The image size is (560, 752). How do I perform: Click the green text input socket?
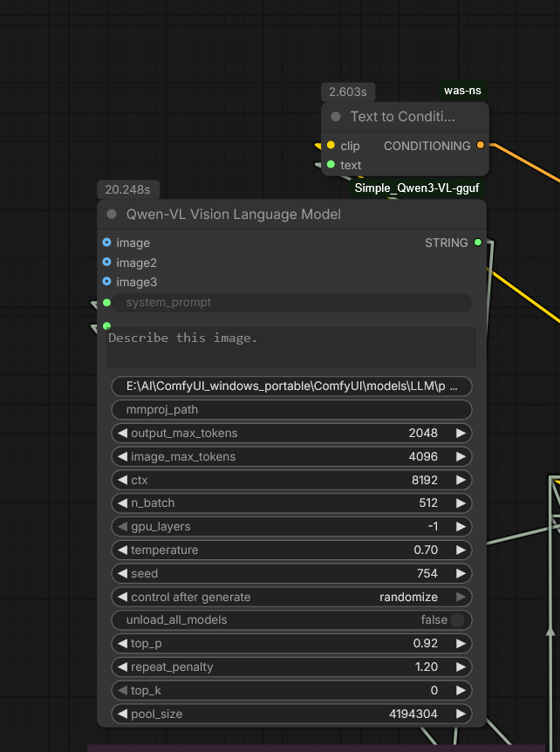coord(331,165)
